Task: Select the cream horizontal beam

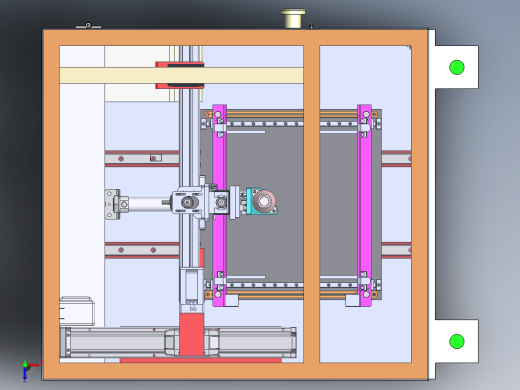Action: [x=181, y=75]
